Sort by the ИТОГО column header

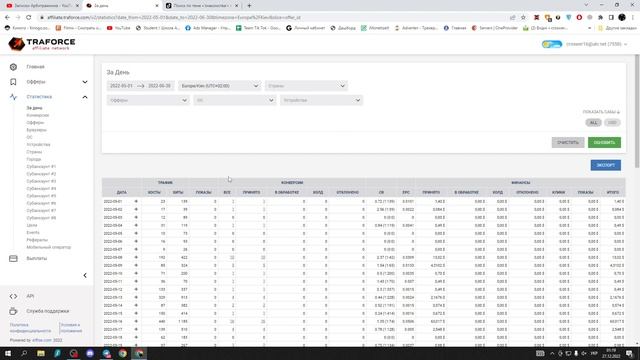[613, 192]
